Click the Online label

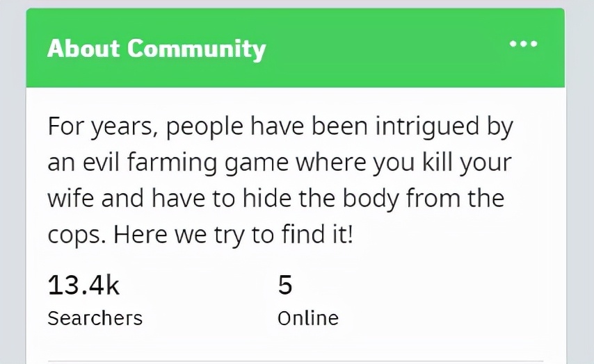(307, 318)
